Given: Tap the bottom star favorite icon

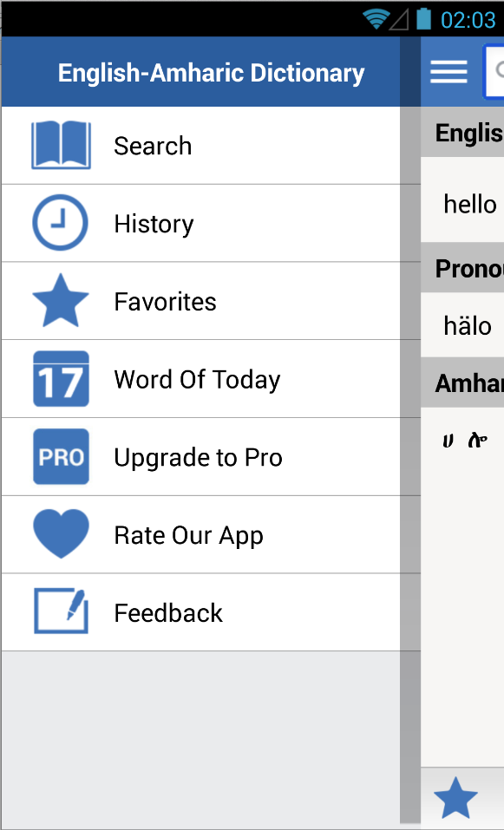Looking at the screenshot, I should click(x=455, y=798).
